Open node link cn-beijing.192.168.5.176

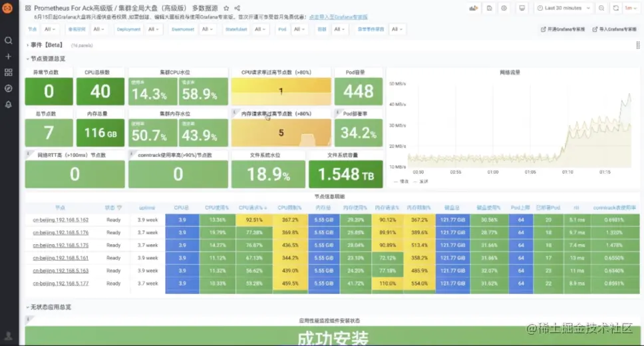(x=61, y=233)
